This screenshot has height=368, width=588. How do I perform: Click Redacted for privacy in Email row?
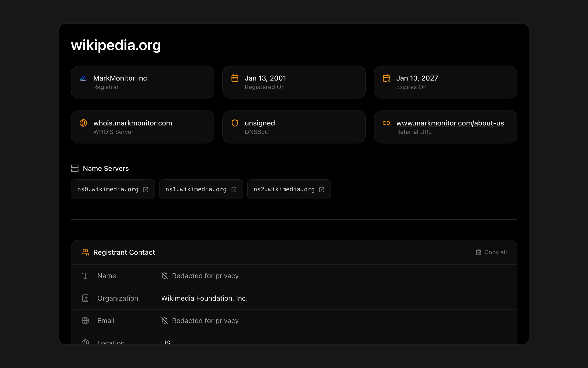[x=205, y=321]
